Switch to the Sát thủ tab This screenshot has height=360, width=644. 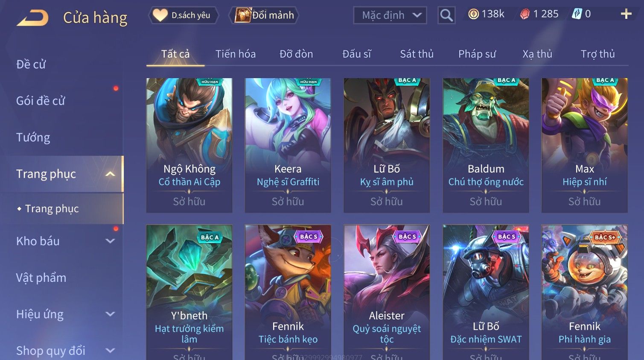pos(417,54)
